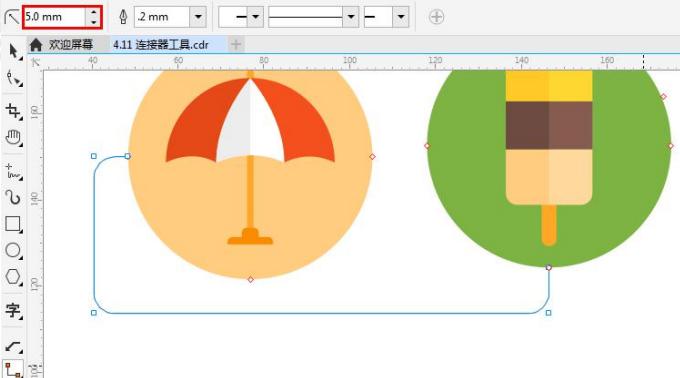This screenshot has height=378, width=680.
Task: Click connector top-left selection handle
Action: coord(94,156)
